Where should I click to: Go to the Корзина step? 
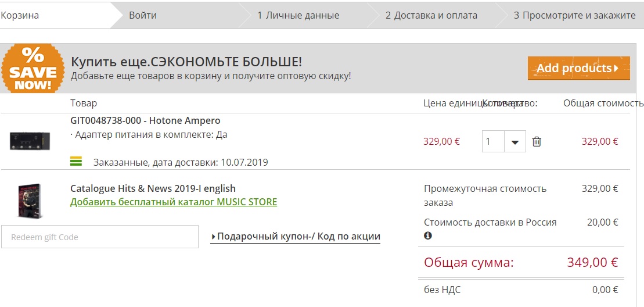(x=20, y=15)
